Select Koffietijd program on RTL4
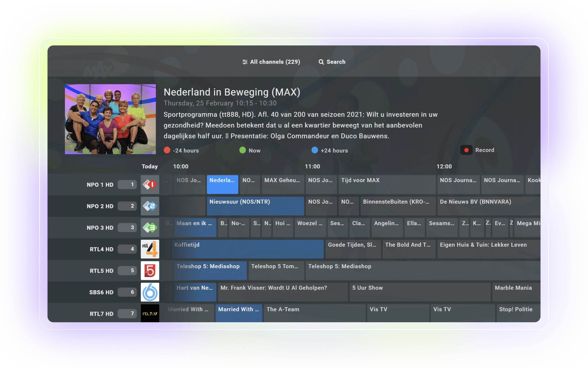This screenshot has height=368, width=588. click(248, 249)
